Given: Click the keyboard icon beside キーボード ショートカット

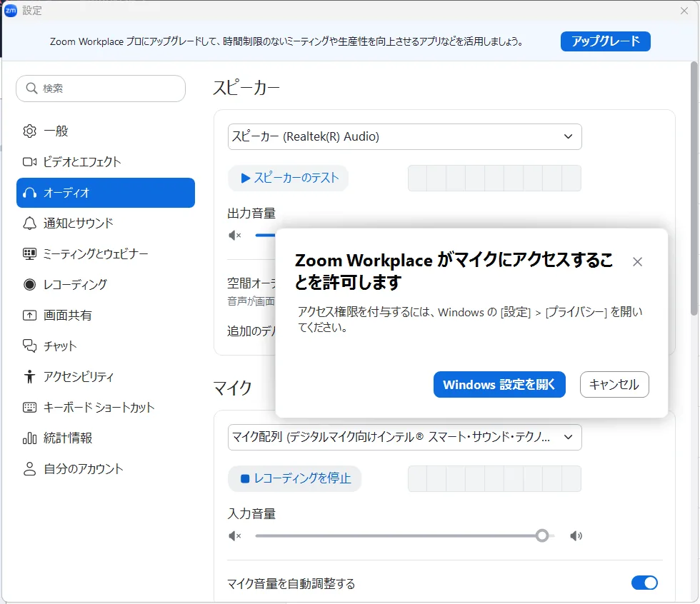Looking at the screenshot, I should pos(29,407).
